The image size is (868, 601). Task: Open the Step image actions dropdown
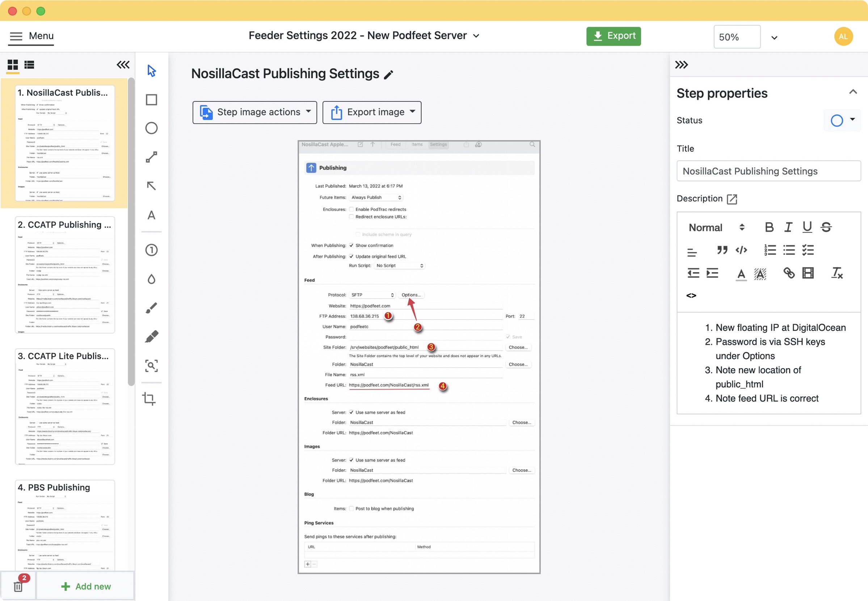tap(254, 112)
